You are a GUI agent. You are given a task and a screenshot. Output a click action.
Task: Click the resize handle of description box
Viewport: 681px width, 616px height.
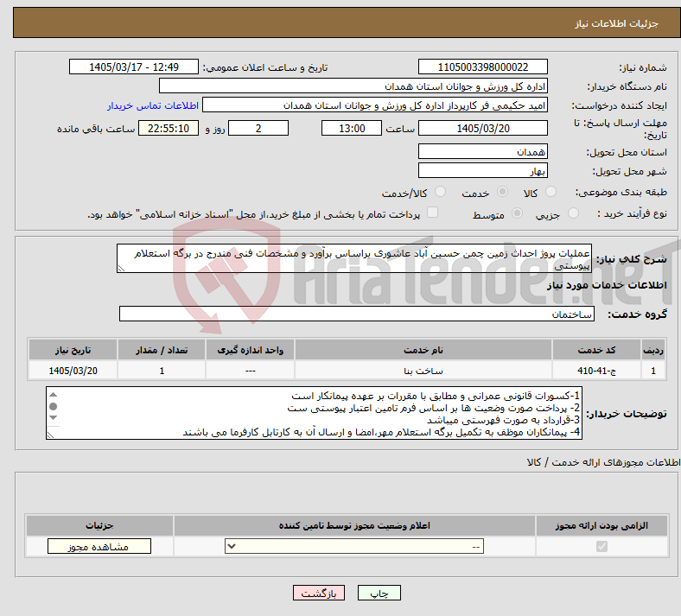pos(122,269)
